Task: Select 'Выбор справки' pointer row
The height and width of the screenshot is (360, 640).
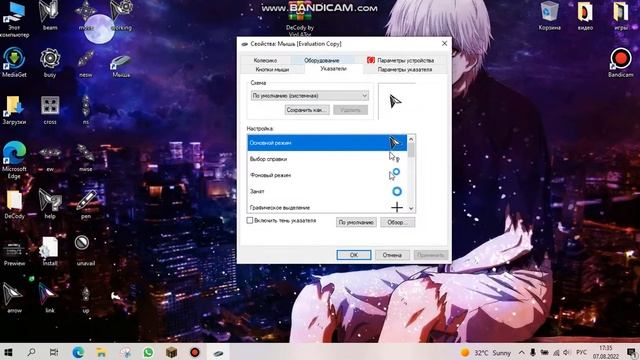Action: point(327,159)
